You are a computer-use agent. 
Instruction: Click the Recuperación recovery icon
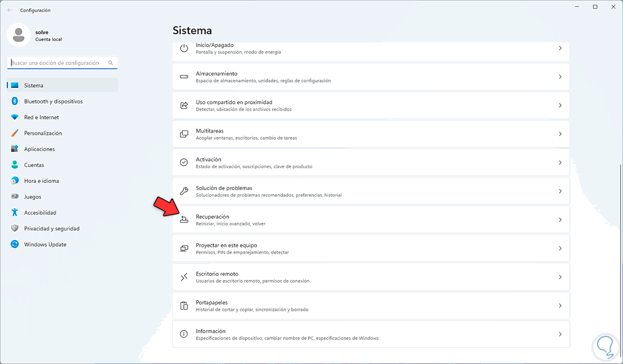pos(184,220)
